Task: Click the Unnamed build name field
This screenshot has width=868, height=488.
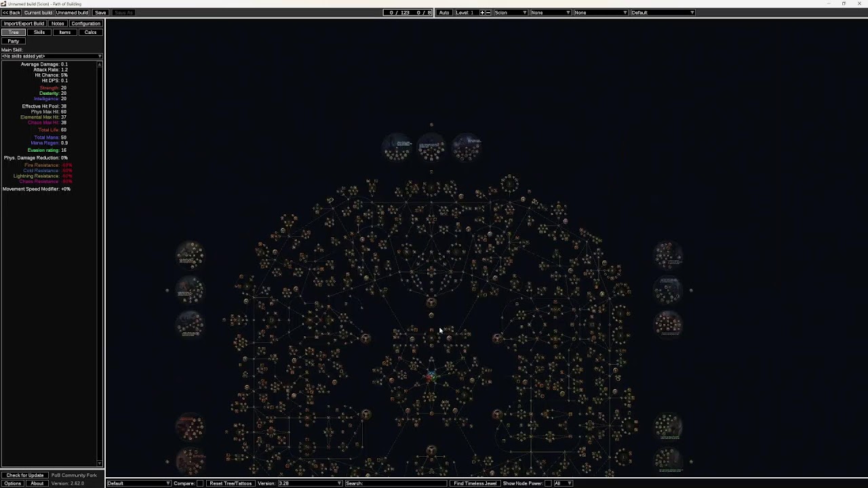Action: tap(72, 13)
